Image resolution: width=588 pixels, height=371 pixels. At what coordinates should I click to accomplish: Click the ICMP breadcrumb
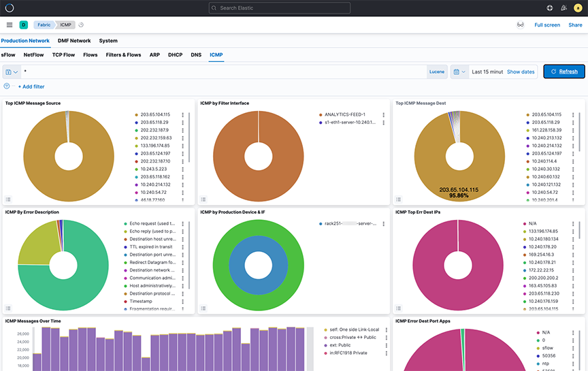coord(65,25)
